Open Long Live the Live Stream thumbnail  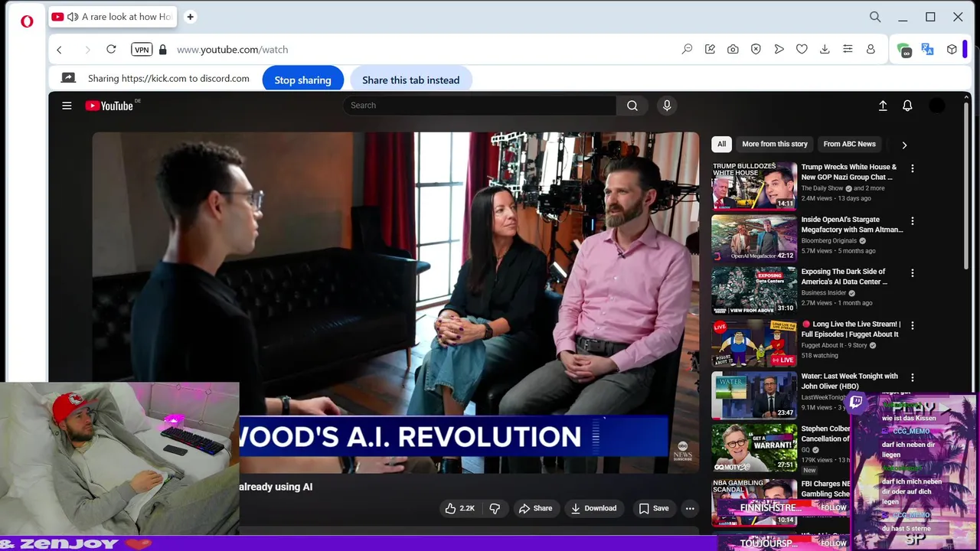[x=754, y=343]
